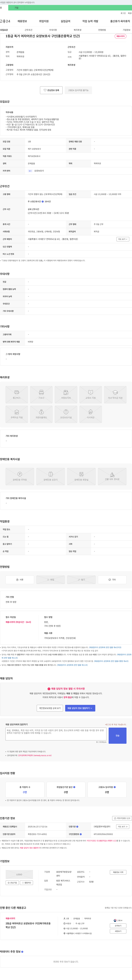This screenshot has width=132, height=980.
Task: Click the info icon beside 구인인증번호
Action: [x=81, y=834]
